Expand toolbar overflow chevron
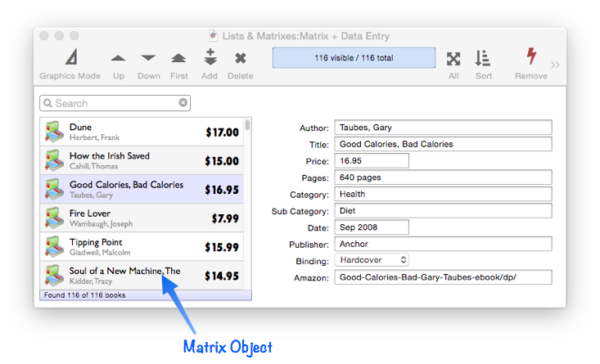The height and width of the screenshot is (364, 600). 556,65
